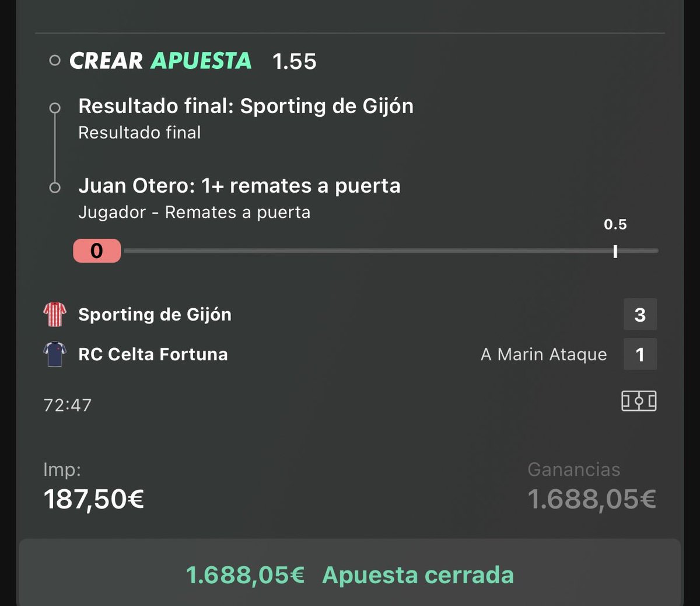The image size is (700, 606).
Task: Click the circle bullet beside Crear Apuesta
Action: click(55, 60)
